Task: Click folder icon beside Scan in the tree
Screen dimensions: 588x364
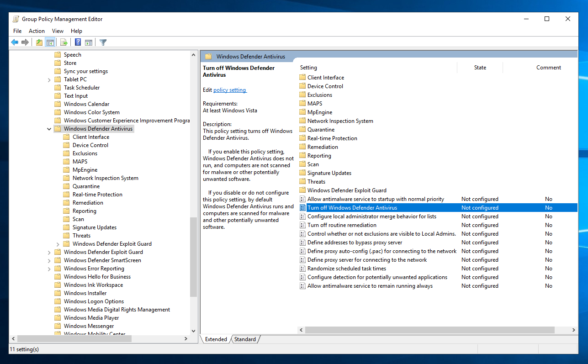Action: point(66,219)
